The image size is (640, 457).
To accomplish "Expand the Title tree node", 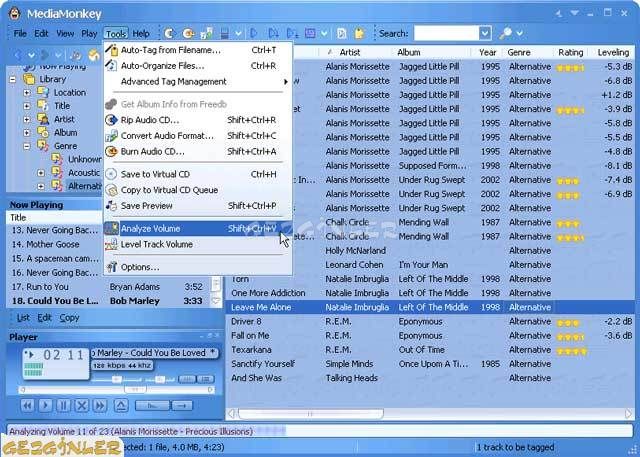I will [27, 106].
